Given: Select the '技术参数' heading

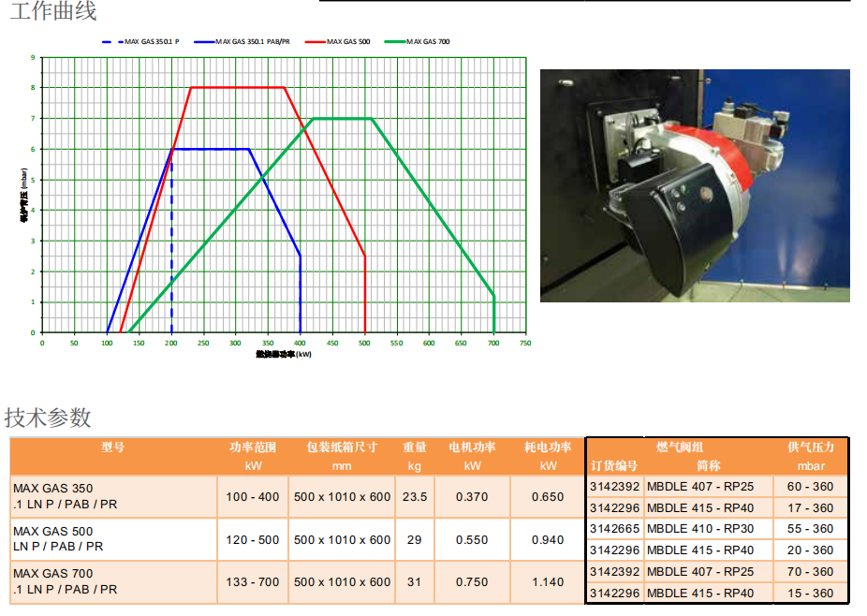Looking at the screenshot, I should tap(48, 418).
